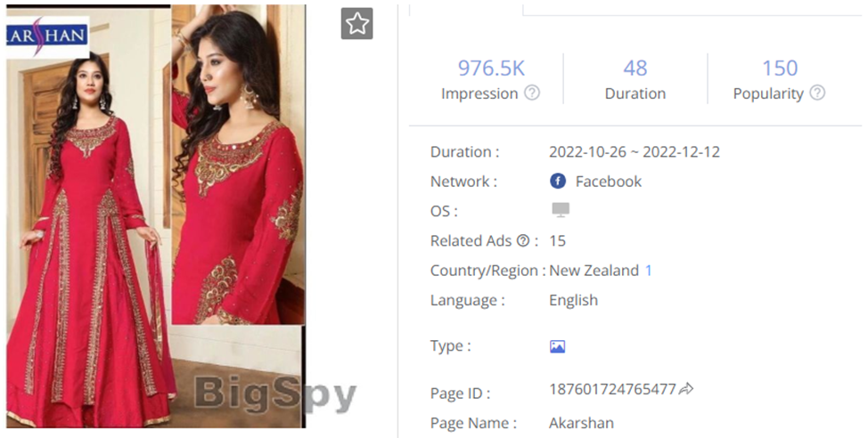Open the Impression help question mark
This screenshot has height=438, width=868.
[x=532, y=93]
